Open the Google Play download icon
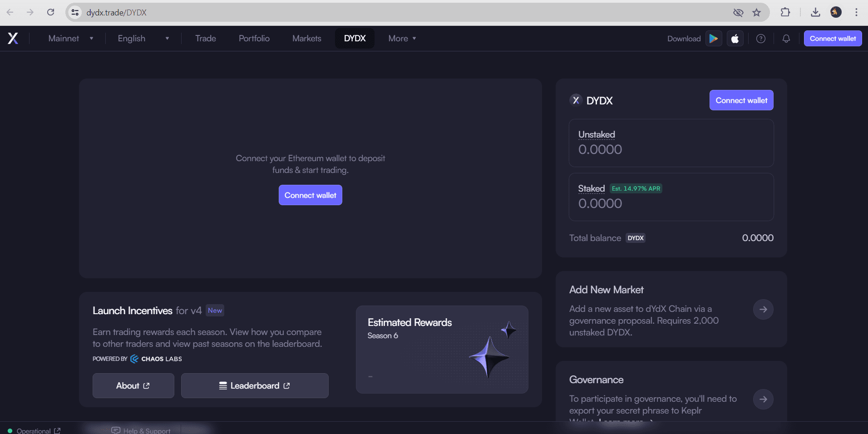This screenshot has width=868, height=434. [x=714, y=39]
